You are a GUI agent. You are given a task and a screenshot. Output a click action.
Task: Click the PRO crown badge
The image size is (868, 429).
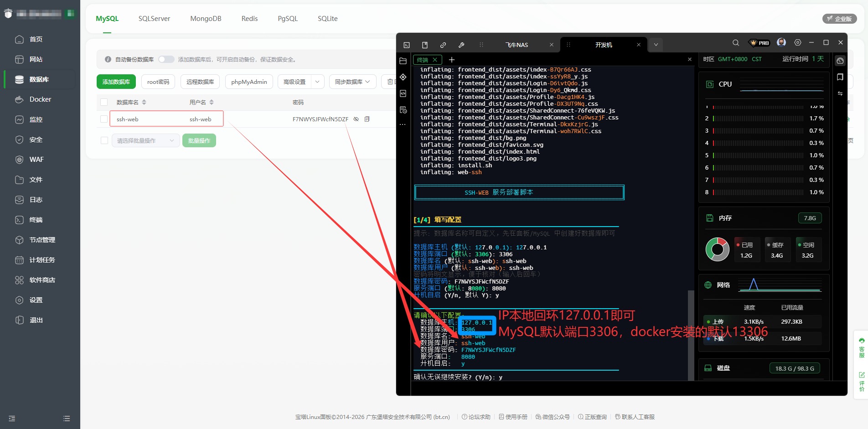pyautogui.click(x=759, y=43)
